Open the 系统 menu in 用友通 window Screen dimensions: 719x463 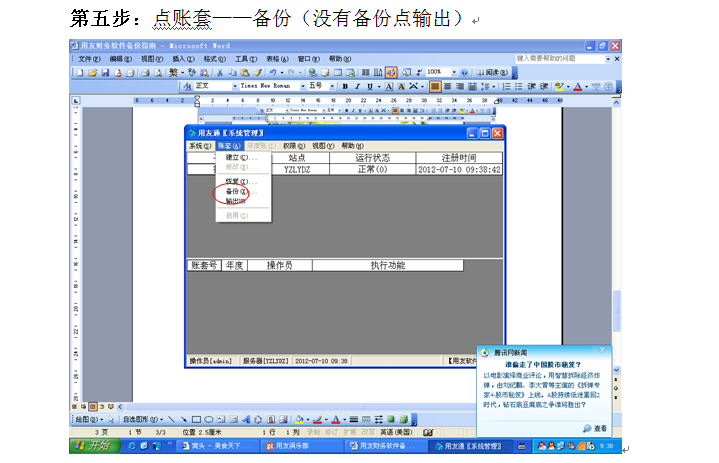click(200, 146)
